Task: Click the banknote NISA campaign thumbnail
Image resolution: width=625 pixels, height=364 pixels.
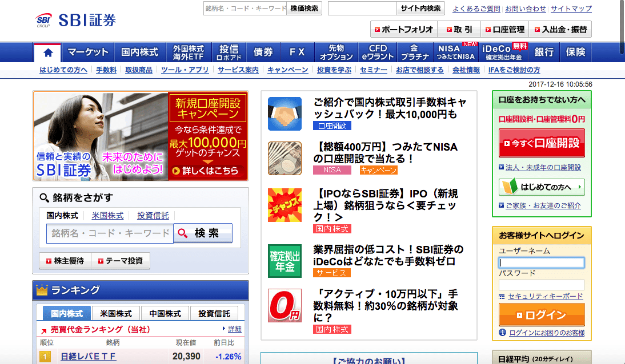Action: 285,158
